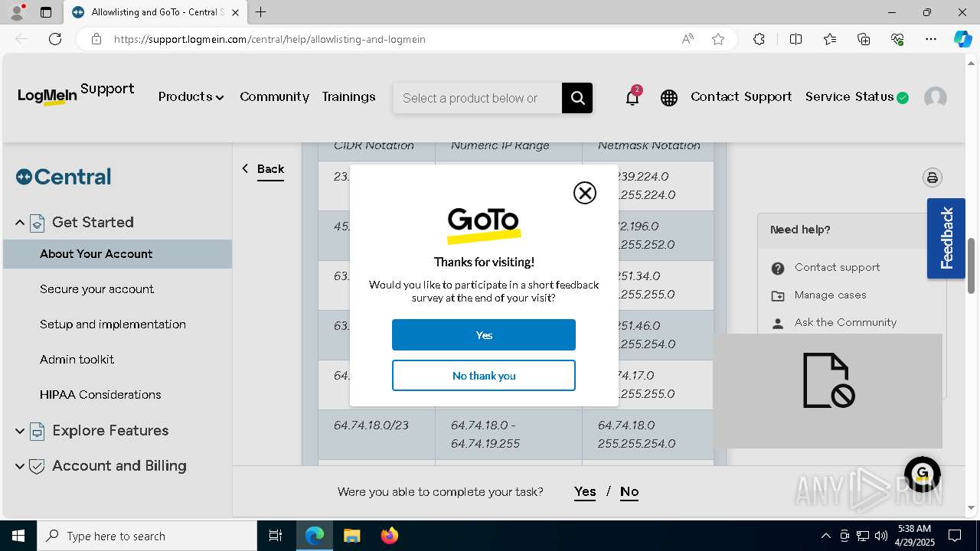Viewport: 980px width, 551px height.
Task: Open the taskbar notification center
Action: [955, 536]
